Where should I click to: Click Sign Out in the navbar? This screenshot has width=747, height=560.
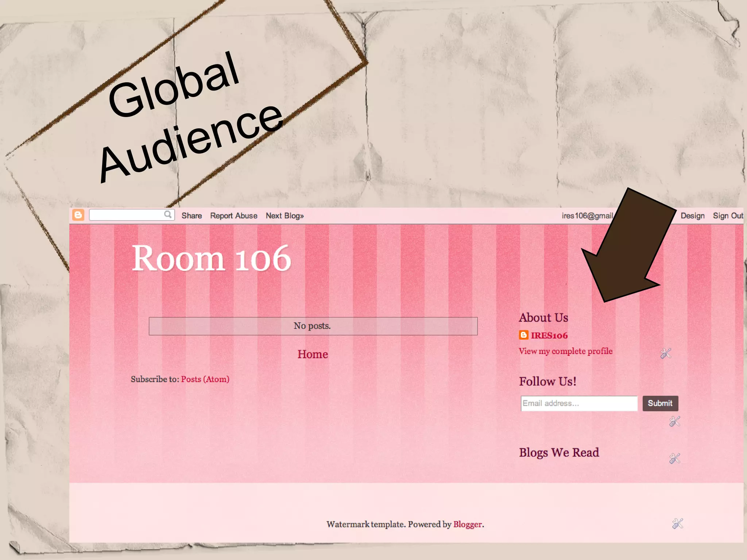728,216
